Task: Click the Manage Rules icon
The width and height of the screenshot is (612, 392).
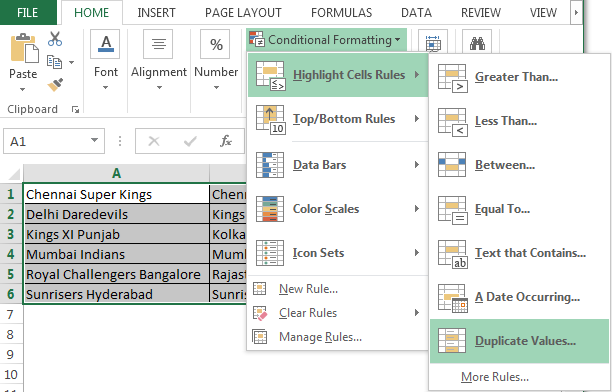Action: tap(260, 337)
